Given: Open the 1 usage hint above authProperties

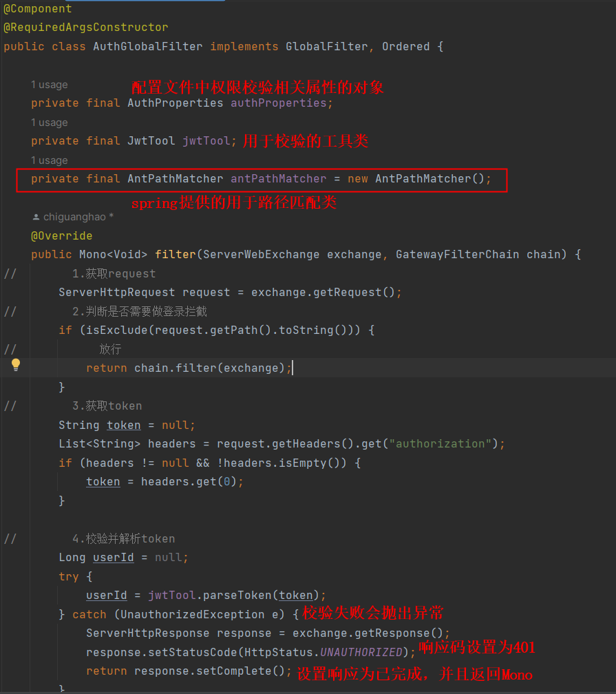Looking at the screenshot, I should (49, 85).
